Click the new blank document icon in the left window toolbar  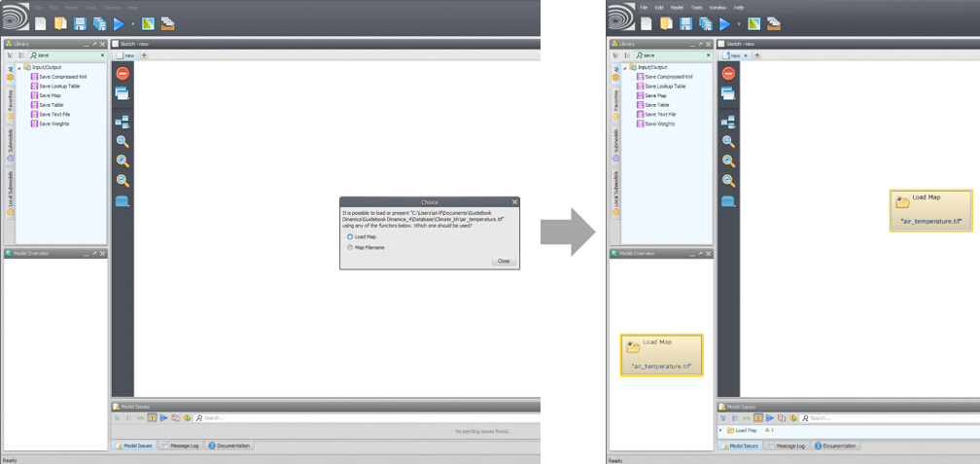point(40,23)
